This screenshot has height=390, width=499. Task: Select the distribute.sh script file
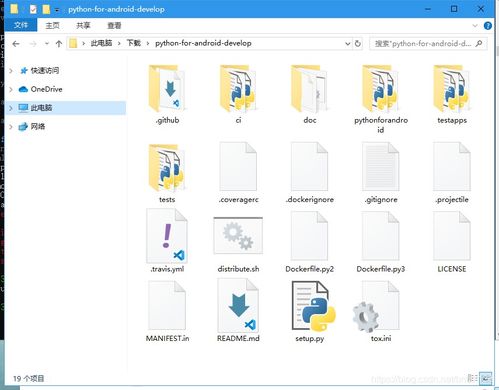(238, 245)
